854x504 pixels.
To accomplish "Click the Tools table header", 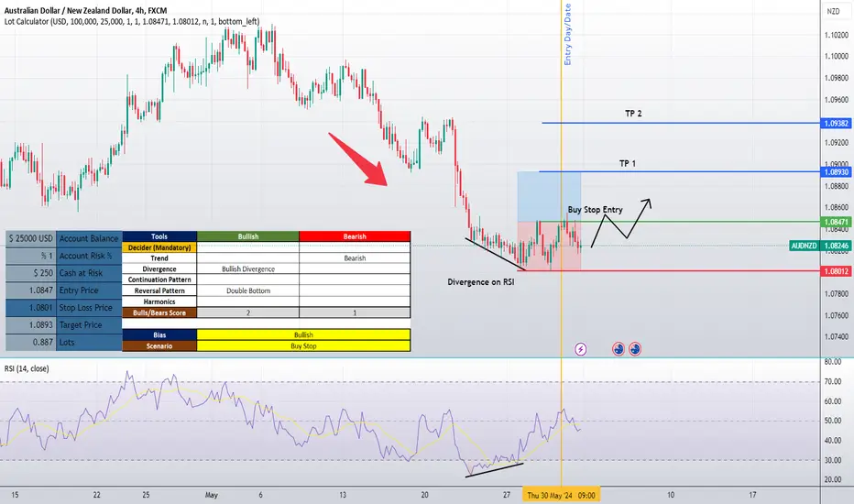I will (x=159, y=236).
